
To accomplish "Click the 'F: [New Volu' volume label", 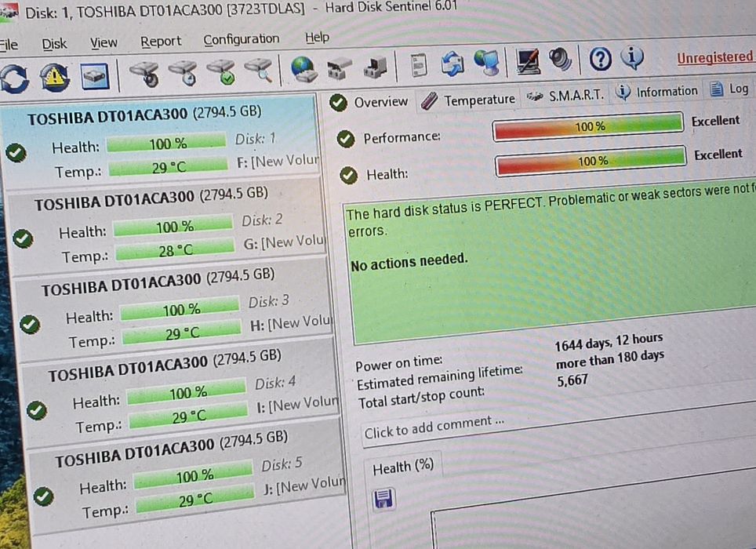I will [278, 161].
